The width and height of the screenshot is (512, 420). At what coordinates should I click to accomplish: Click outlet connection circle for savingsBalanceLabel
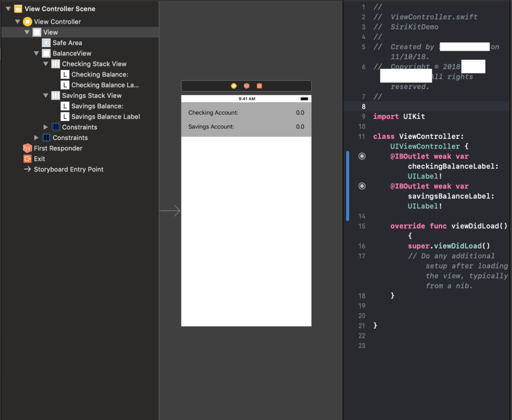[362, 186]
